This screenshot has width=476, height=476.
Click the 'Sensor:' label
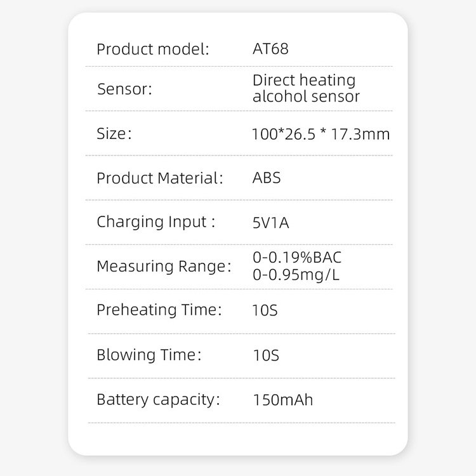pyautogui.click(x=124, y=89)
